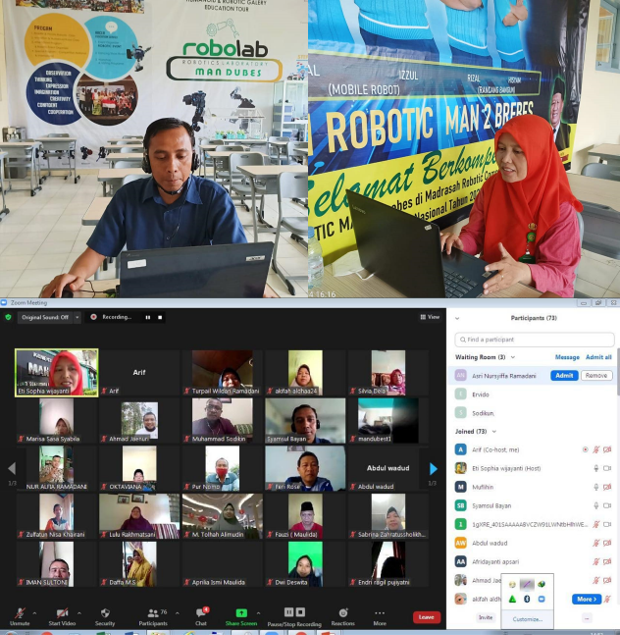Remove Asri Nursyifa Ramadani from waiting room
The height and width of the screenshot is (635, 620).
click(596, 376)
